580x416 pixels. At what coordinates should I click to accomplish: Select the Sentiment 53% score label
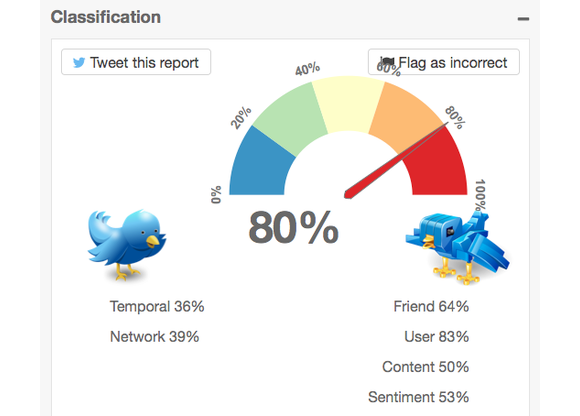point(418,397)
